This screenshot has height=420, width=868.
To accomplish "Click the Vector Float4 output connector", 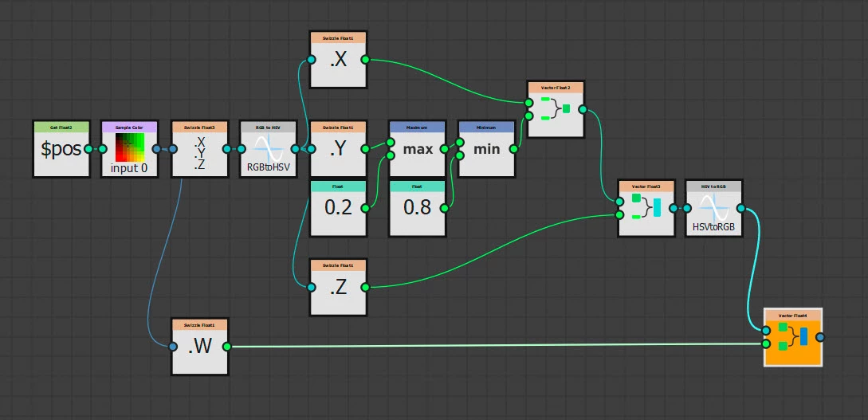I will [x=820, y=337].
